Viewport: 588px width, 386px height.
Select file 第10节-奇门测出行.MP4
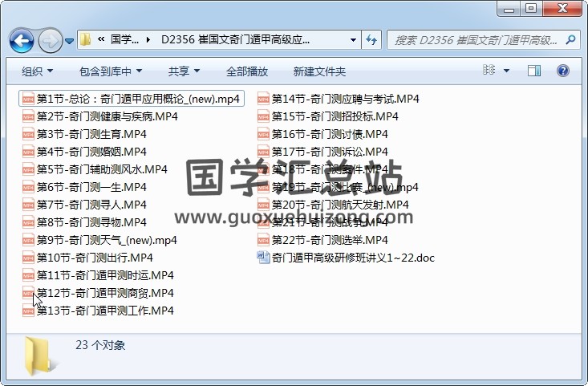pos(95,258)
